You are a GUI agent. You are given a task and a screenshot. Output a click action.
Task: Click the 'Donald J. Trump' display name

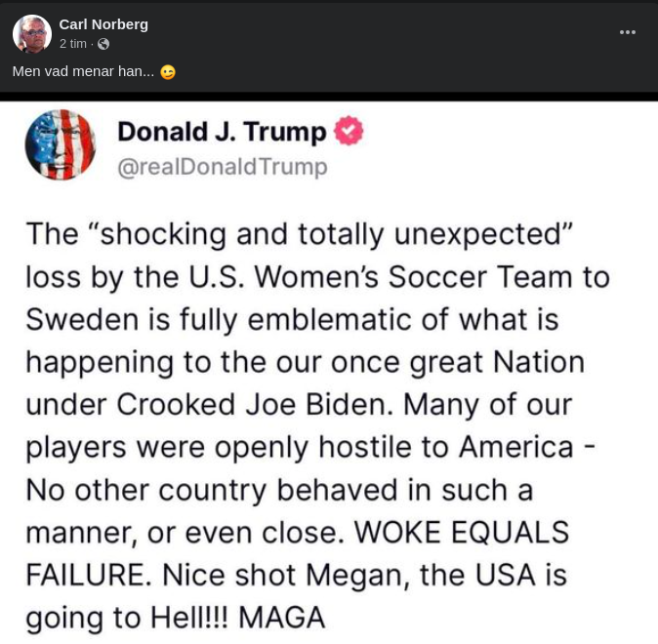222,132
